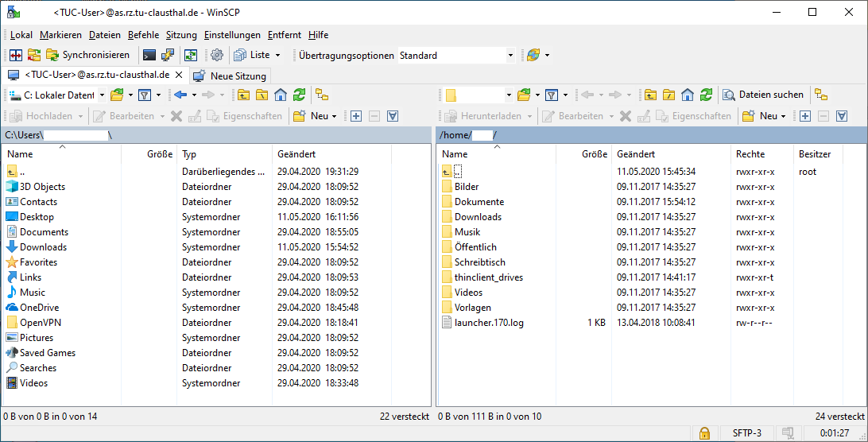Click the Synchronisieren button

tap(87, 55)
